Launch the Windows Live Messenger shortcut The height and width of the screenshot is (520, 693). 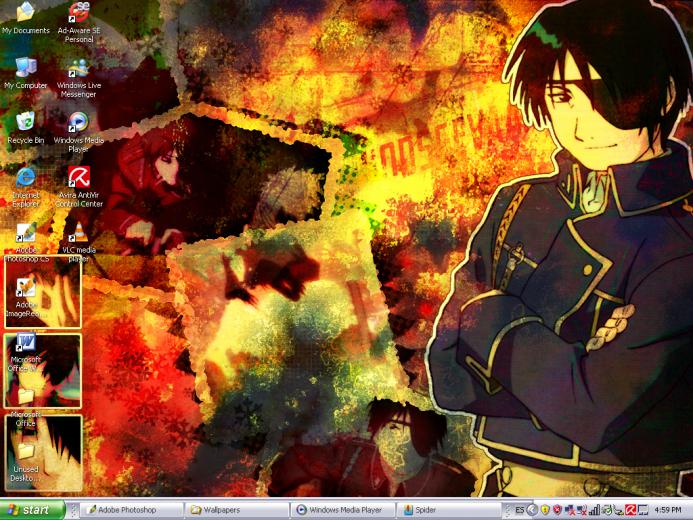79,78
